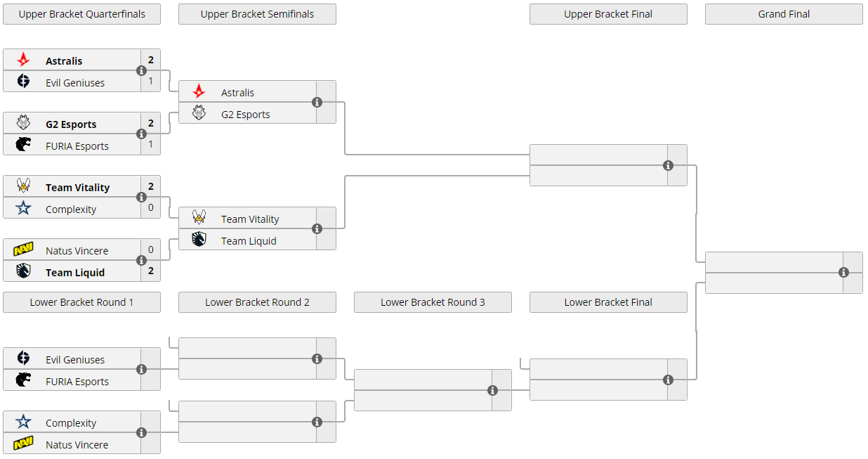The width and height of the screenshot is (868, 459).
Task: View details of Astralis vs G2 Esports semifinal
Action: click(x=317, y=103)
